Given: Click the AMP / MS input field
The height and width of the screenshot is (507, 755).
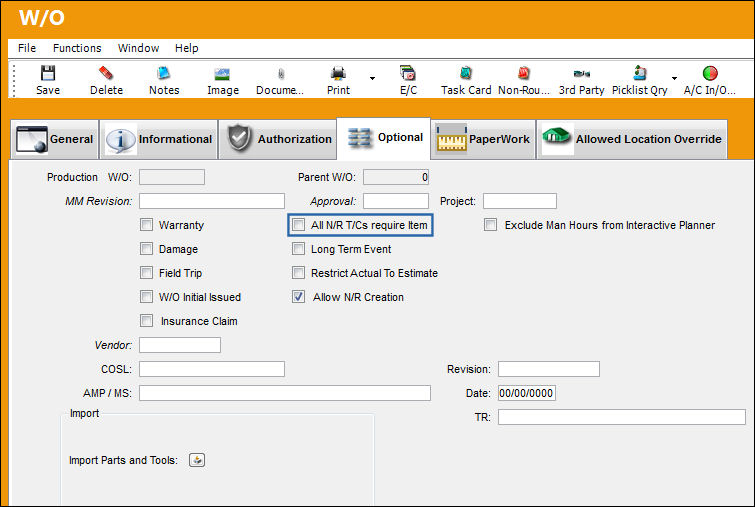Looking at the screenshot, I should tap(285, 393).
